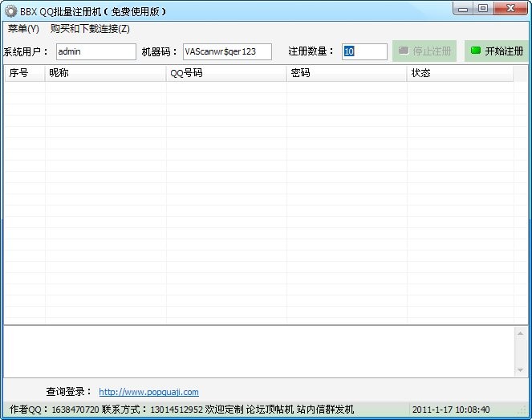The width and height of the screenshot is (532, 420).
Task: Click the 机器码 input field
Action: click(227, 51)
